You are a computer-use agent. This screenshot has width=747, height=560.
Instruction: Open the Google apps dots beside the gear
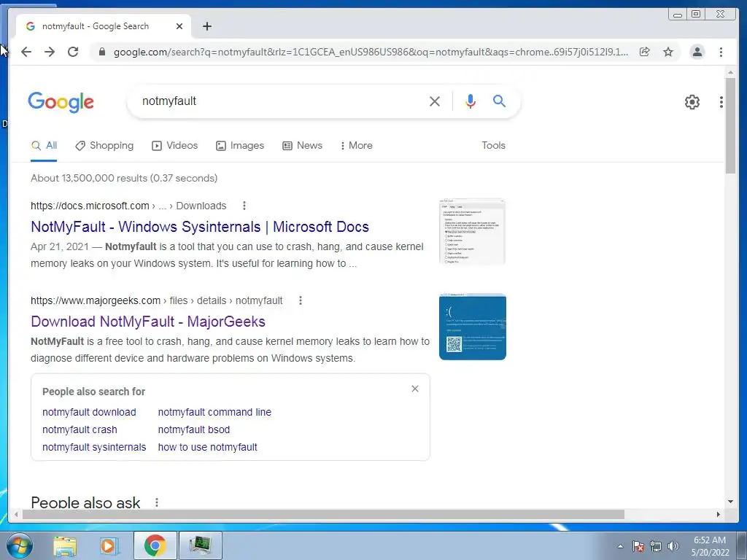tap(721, 101)
